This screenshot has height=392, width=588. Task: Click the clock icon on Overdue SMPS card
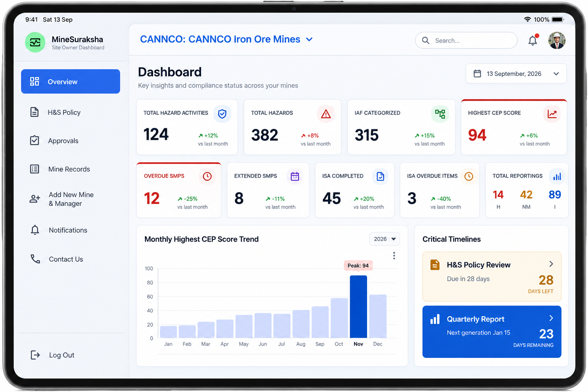tap(207, 176)
